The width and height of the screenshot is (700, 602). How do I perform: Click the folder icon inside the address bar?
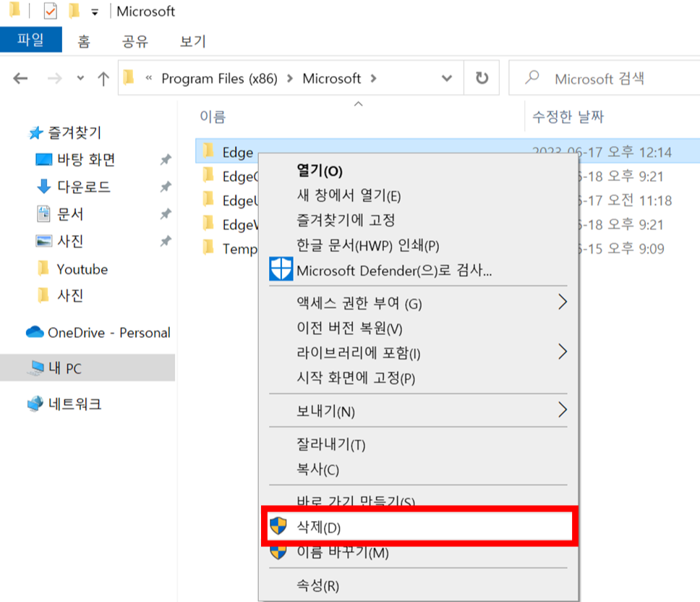click(127, 78)
